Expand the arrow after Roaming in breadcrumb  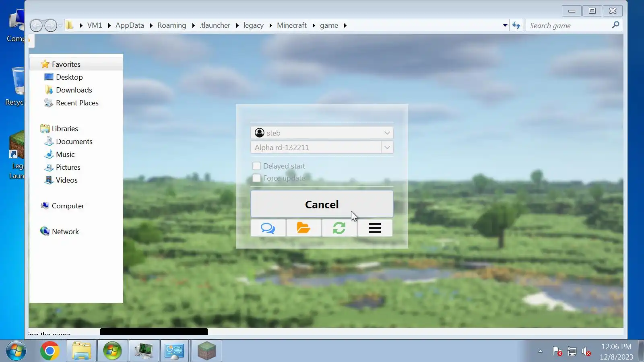[x=193, y=25]
